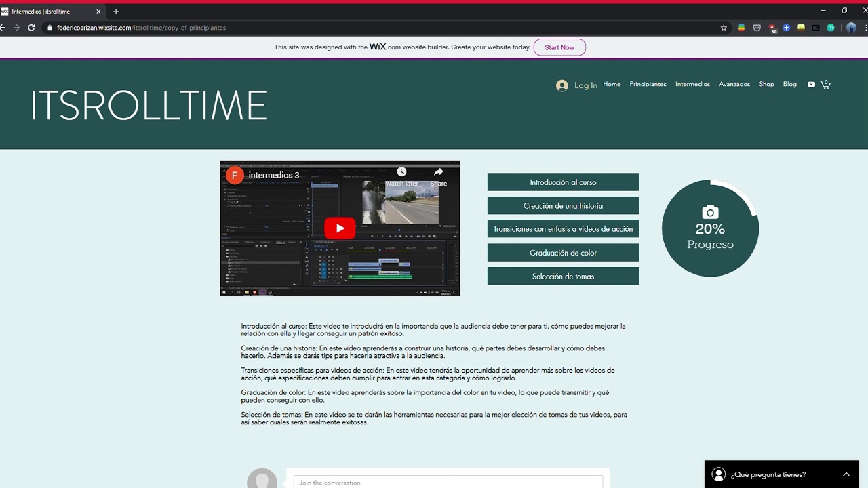This screenshot has height=488, width=868.
Task: Click the yellow note extension icon
Action: point(801,28)
